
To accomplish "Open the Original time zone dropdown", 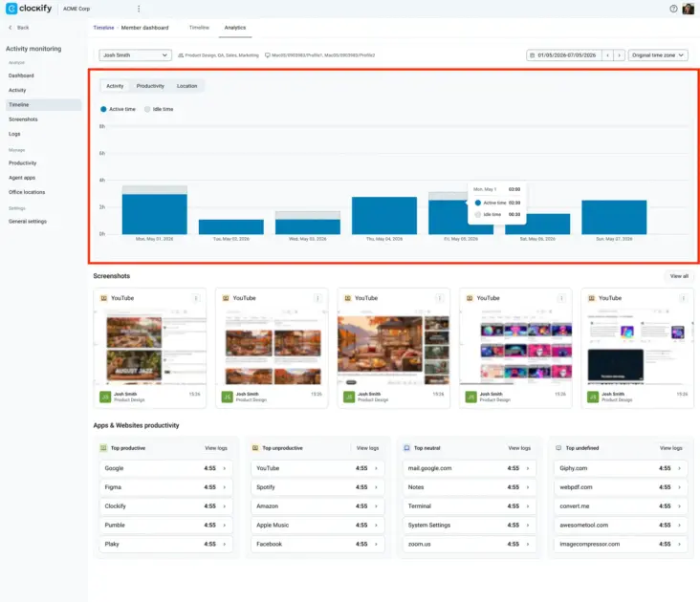I will coord(658,55).
